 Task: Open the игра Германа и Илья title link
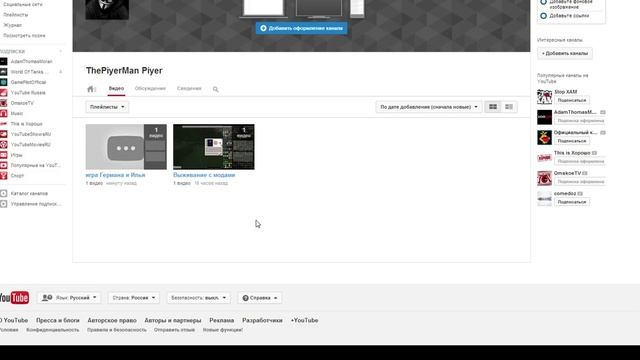116,175
